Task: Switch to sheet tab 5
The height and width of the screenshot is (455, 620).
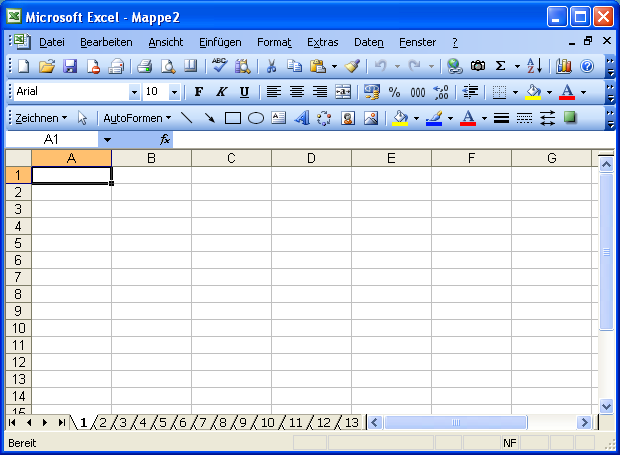Action: pyautogui.click(x=162, y=423)
